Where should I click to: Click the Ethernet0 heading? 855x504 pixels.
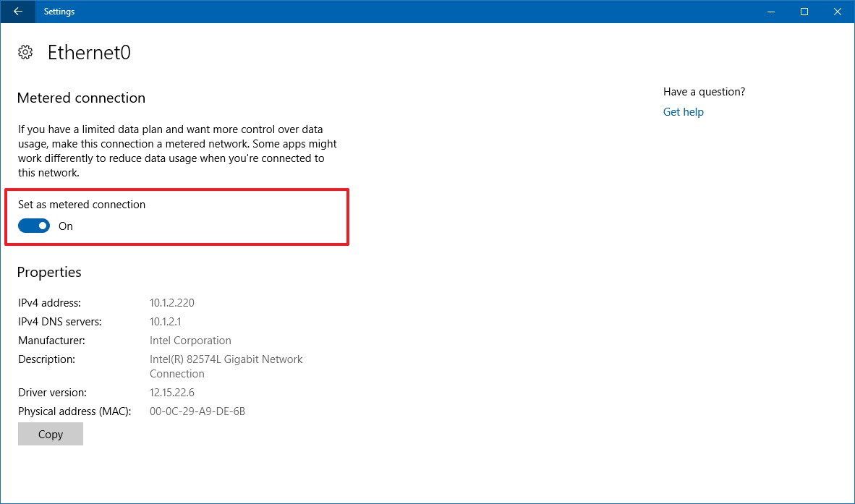[x=89, y=52]
